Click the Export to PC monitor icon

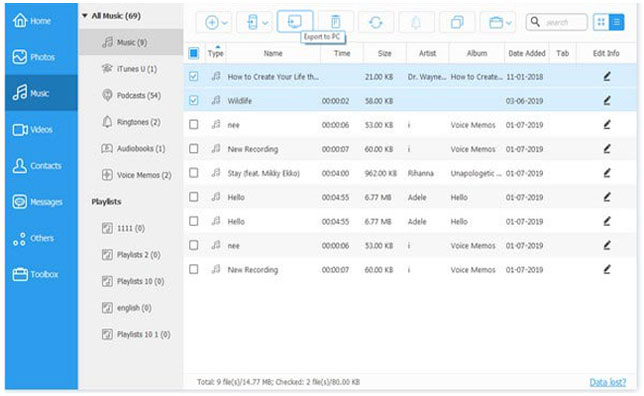[x=295, y=21]
